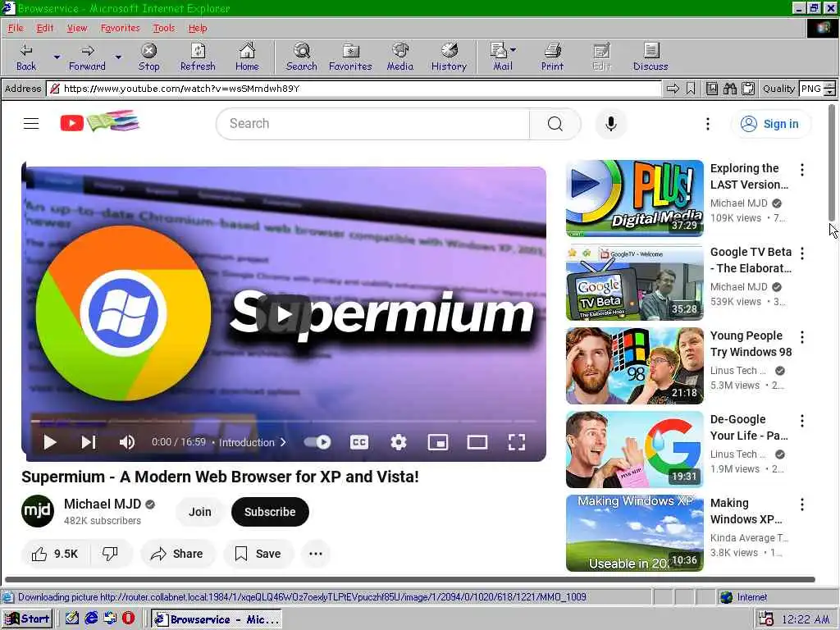The height and width of the screenshot is (630, 840).
Task: Go to the Home page
Action: pyautogui.click(x=247, y=57)
